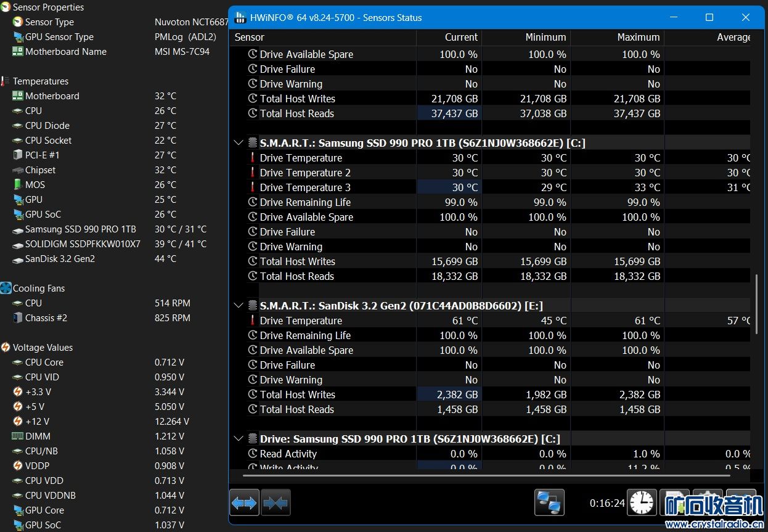This screenshot has width=768, height=532.
Task: Click the SanDisk Drive Temperature thermometer icon
Action: coord(252,321)
